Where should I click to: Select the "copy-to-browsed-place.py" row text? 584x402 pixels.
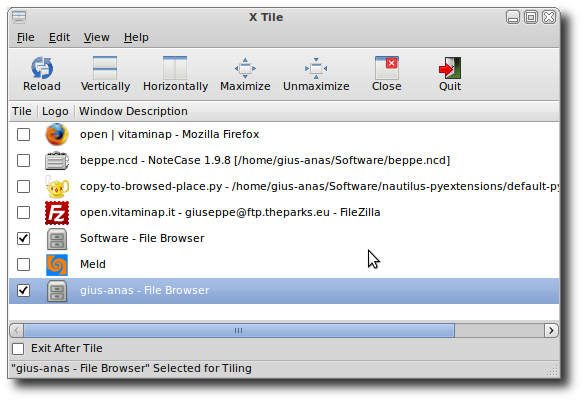pyautogui.click(x=319, y=186)
